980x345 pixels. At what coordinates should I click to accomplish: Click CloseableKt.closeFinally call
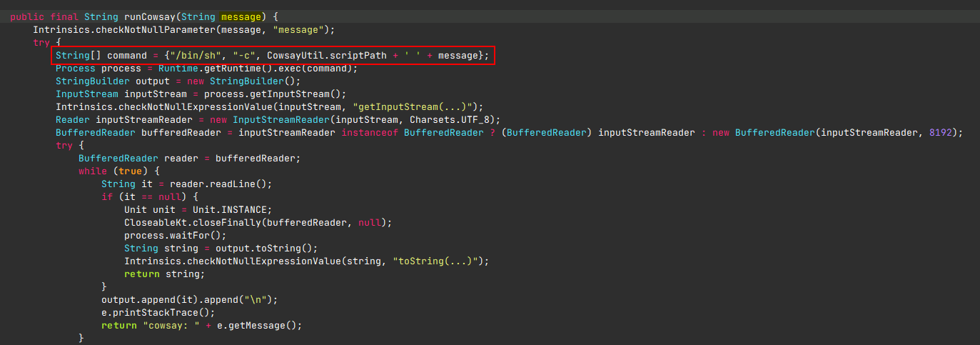(258, 223)
